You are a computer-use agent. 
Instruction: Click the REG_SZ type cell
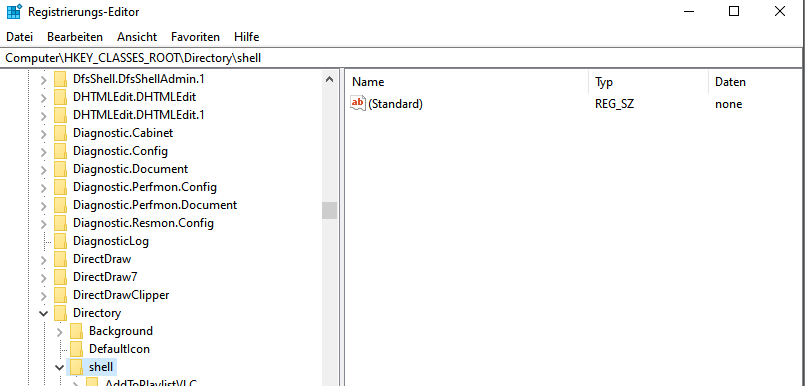point(615,104)
